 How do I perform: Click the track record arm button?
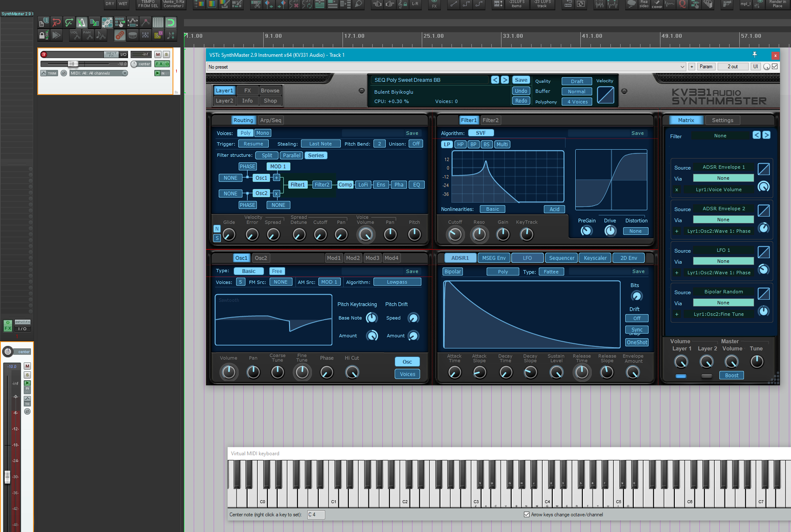[44, 54]
